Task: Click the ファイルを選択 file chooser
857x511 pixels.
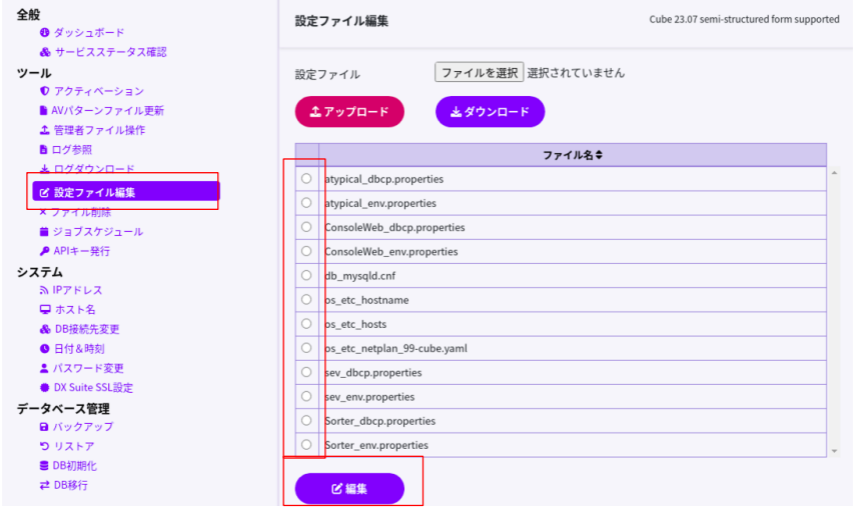Action: click(479, 73)
